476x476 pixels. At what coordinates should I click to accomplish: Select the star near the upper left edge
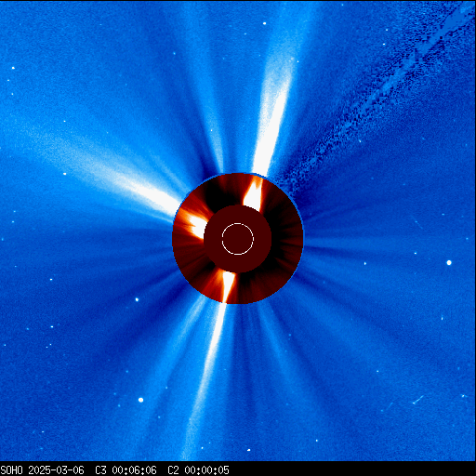(x=13, y=68)
